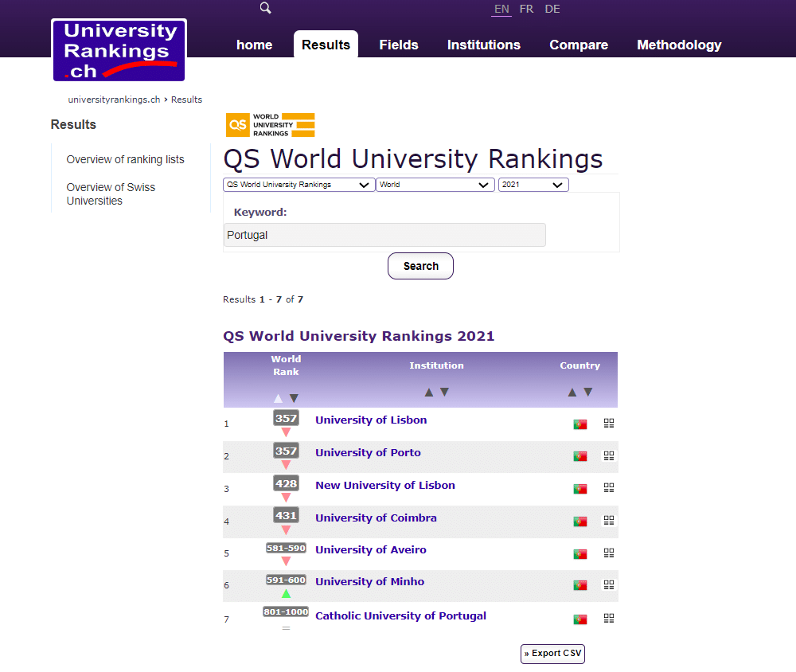Open University of Minho link
Image resolution: width=796 pixels, height=672 pixels.
[x=370, y=581]
